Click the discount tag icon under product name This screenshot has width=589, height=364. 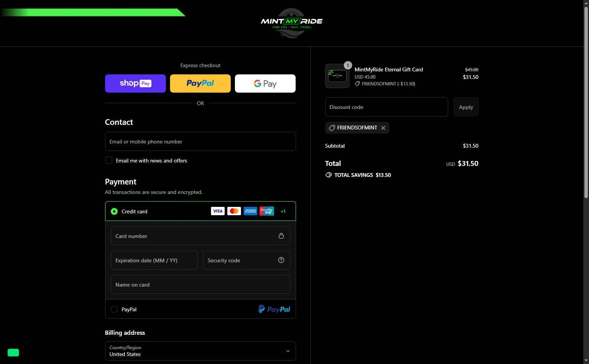click(x=357, y=84)
